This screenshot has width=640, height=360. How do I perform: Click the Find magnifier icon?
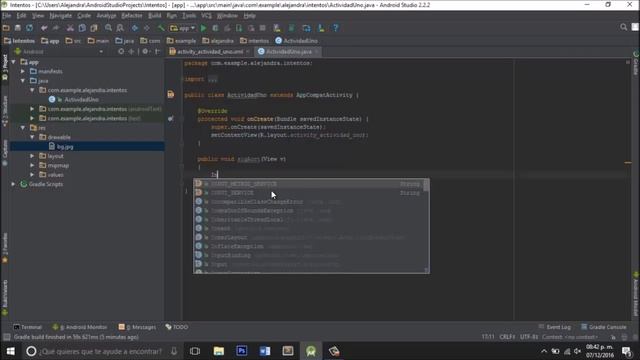pyautogui.click(x=108, y=28)
